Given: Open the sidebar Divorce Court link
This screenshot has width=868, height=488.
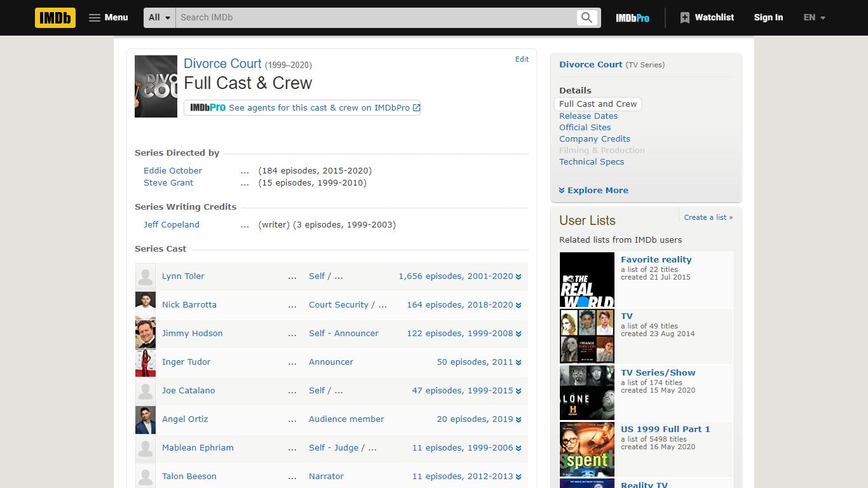Looking at the screenshot, I should point(591,65).
